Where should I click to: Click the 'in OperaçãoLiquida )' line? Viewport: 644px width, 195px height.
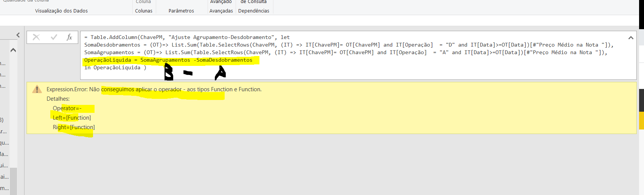point(115,67)
